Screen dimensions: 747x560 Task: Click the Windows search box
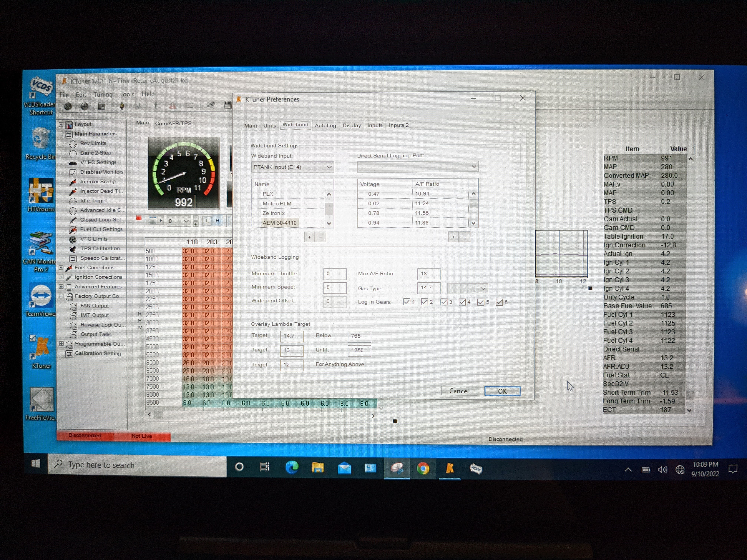coord(137,465)
